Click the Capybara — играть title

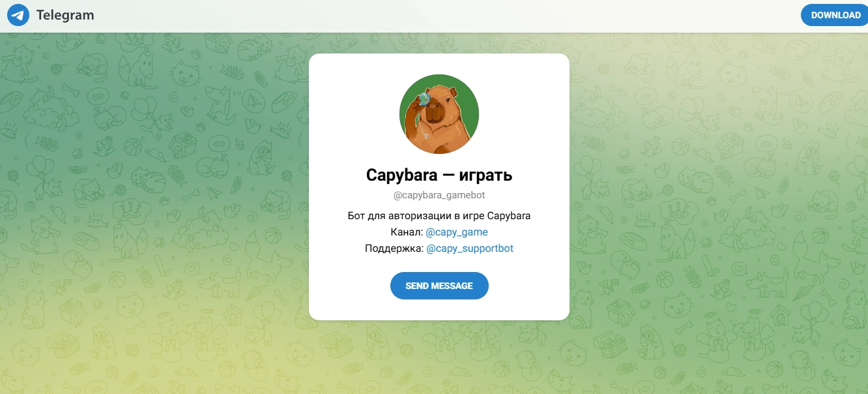[439, 175]
